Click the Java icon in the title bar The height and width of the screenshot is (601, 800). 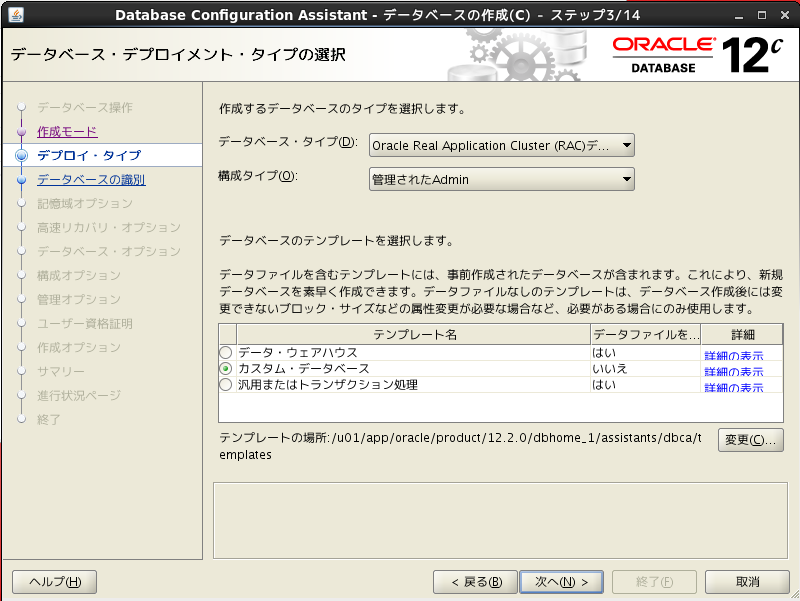pos(16,15)
